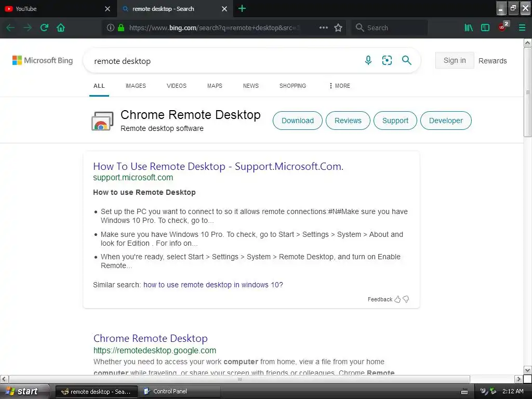Open Rewards link

pos(493,61)
